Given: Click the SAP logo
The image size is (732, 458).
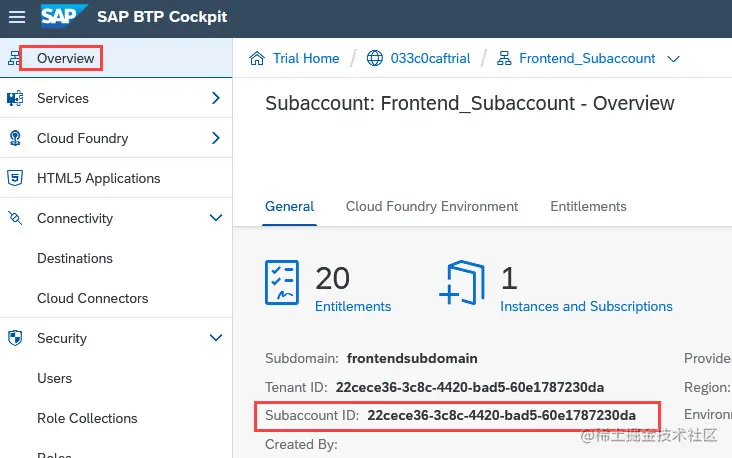Looking at the screenshot, I should click(63, 16).
